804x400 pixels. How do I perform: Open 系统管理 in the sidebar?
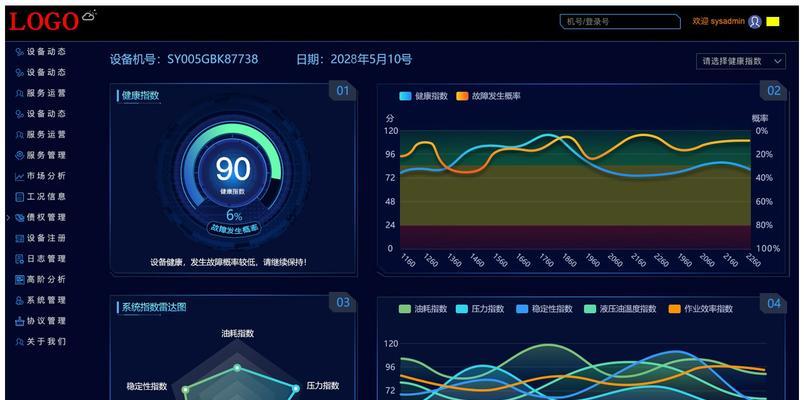point(41,301)
